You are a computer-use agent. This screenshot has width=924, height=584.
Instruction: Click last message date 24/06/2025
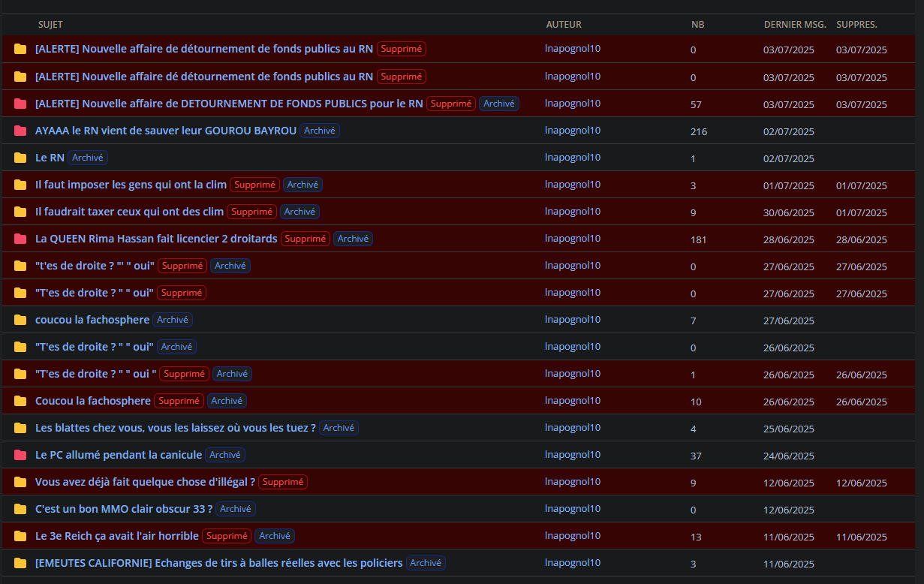[x=789, y=456]
